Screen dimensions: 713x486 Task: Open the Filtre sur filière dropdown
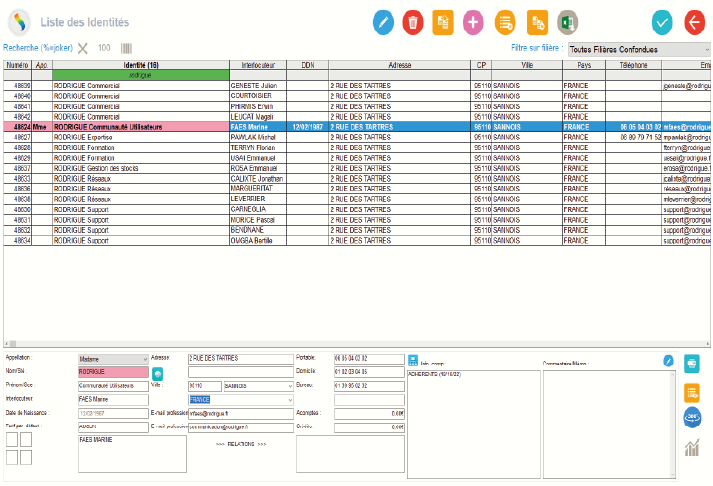(639, 49)
